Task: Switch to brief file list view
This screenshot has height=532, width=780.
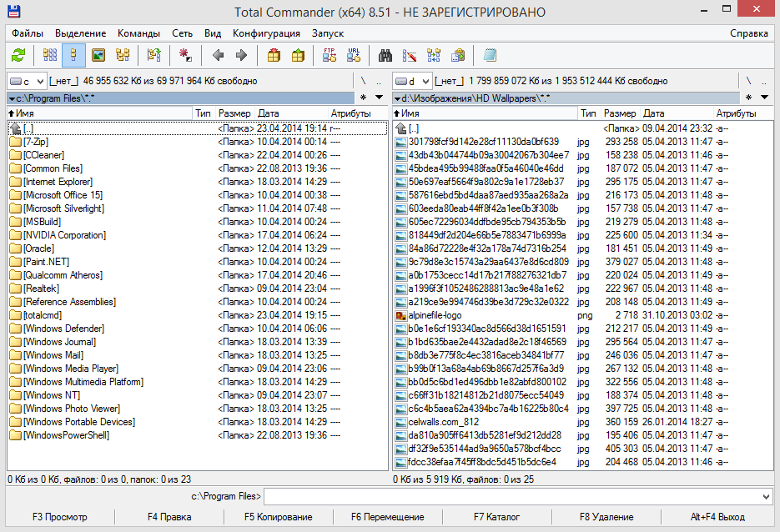Action: [x=50, y=55]
